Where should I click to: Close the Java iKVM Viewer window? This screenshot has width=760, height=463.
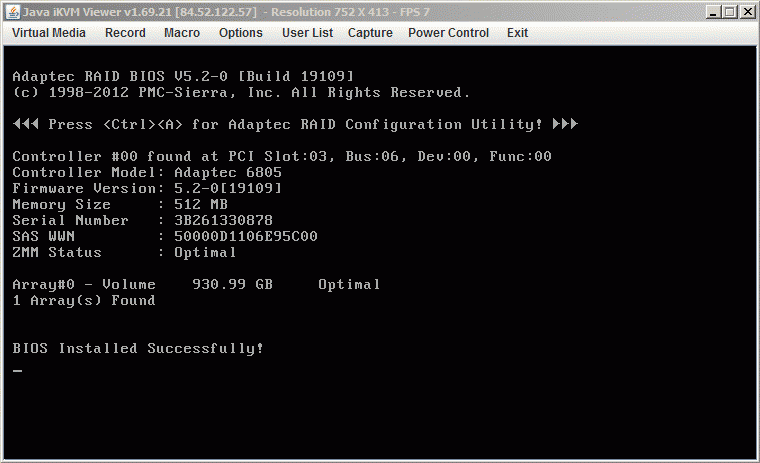click(747, 11)
